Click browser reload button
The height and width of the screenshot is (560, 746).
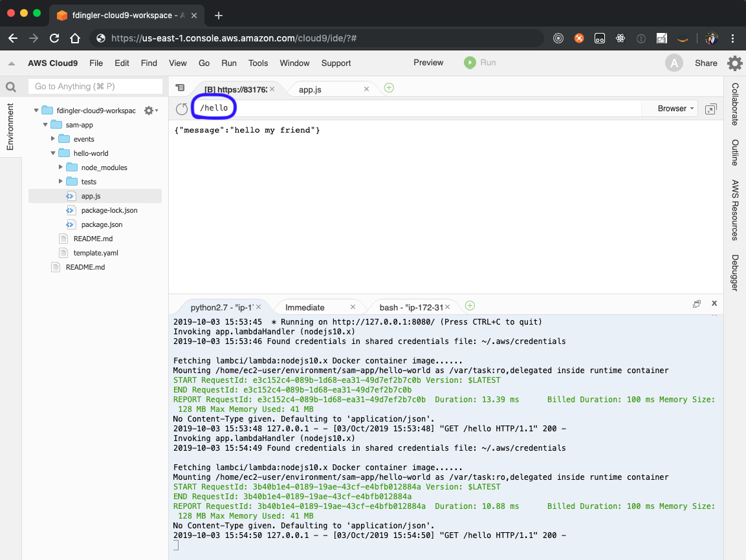point(54,38)
